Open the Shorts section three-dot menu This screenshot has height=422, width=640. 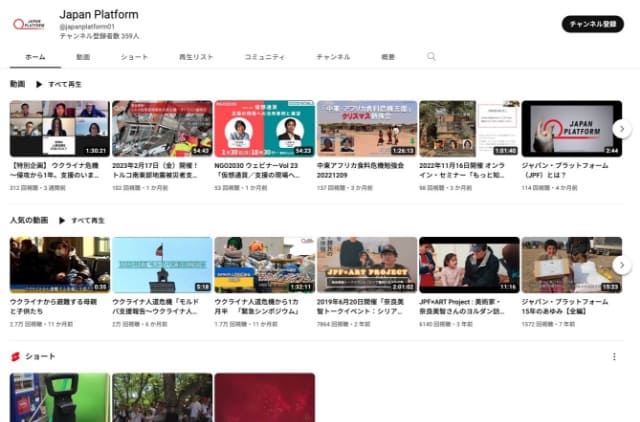614,357
